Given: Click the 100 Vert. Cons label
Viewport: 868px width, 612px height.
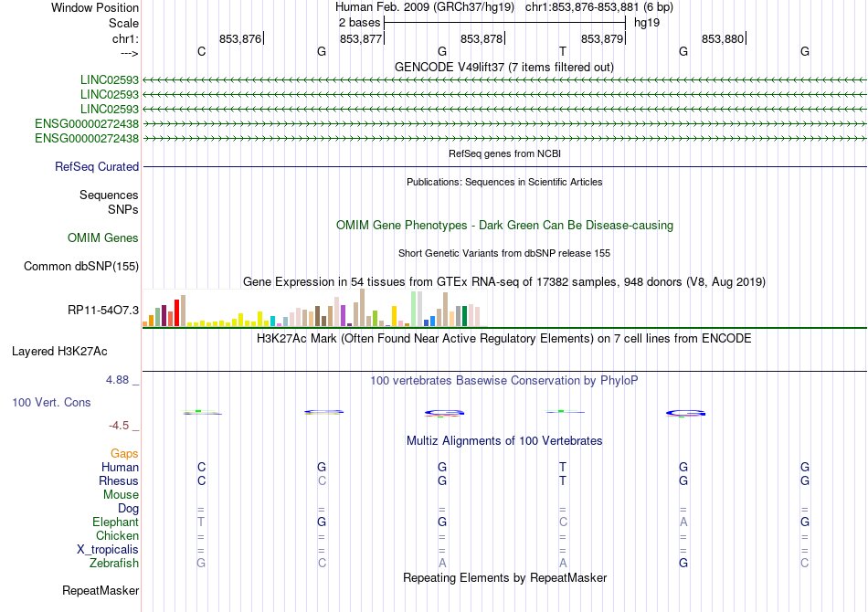Looking at the screenshot, I should 51,402.
